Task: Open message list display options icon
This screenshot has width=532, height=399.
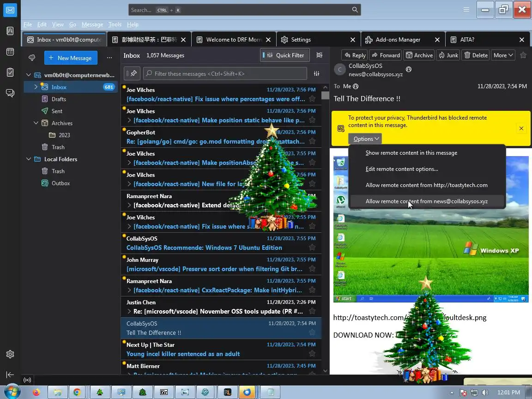Action: pyautogui.click(x=320, y=55)
